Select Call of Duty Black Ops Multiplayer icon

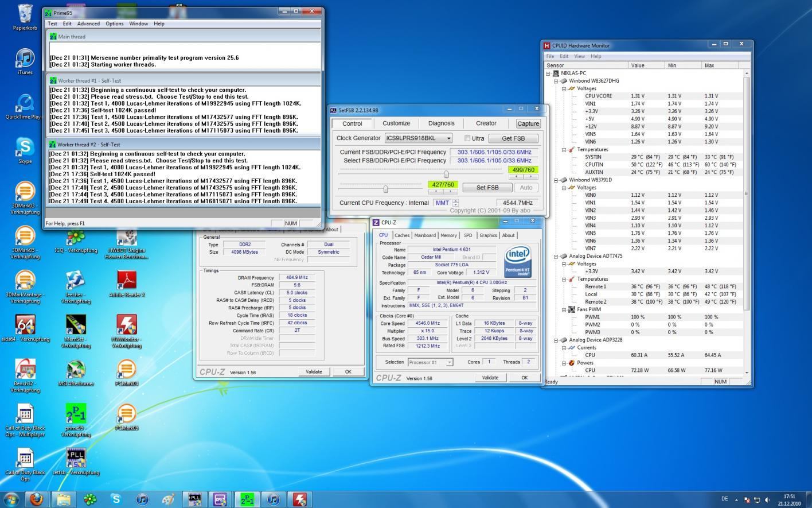(25, 421)
